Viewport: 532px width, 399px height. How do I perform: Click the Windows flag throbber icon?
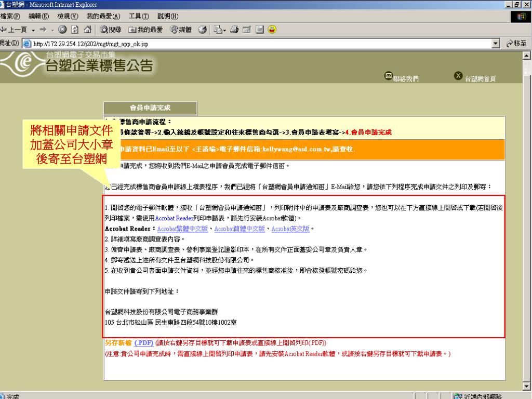[x=521, y=17]
